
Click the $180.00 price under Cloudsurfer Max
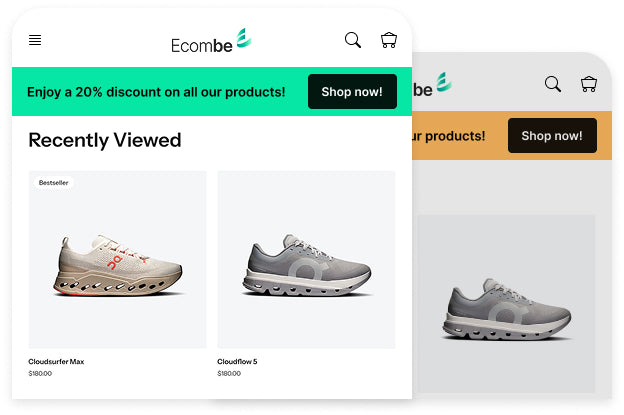click(40, 374)
